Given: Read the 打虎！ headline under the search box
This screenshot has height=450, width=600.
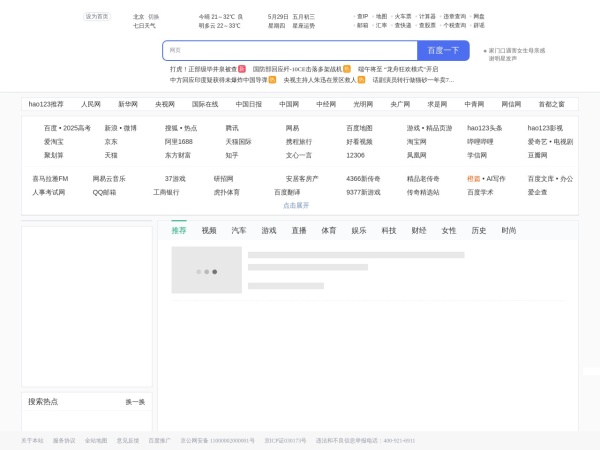Looking at the screenshot, I should (x=204, y=69).
